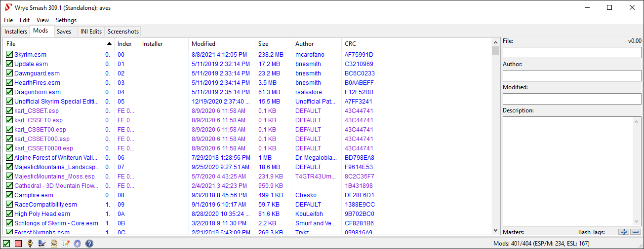The width and height of the screenshot is (644, 249).
Task: Launch the Creation Kit editor icon
Action: (x=42, y=244)
